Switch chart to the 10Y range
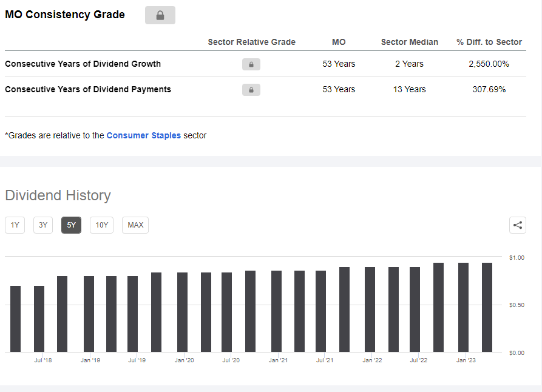Screen dimensions: 542x392 (101, 225)
